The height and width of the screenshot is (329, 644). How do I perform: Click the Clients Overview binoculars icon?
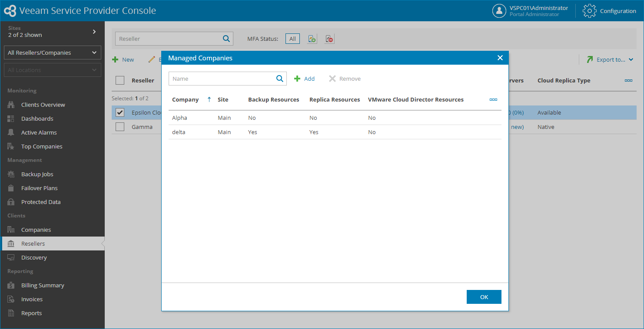click(x=11, y=105)
